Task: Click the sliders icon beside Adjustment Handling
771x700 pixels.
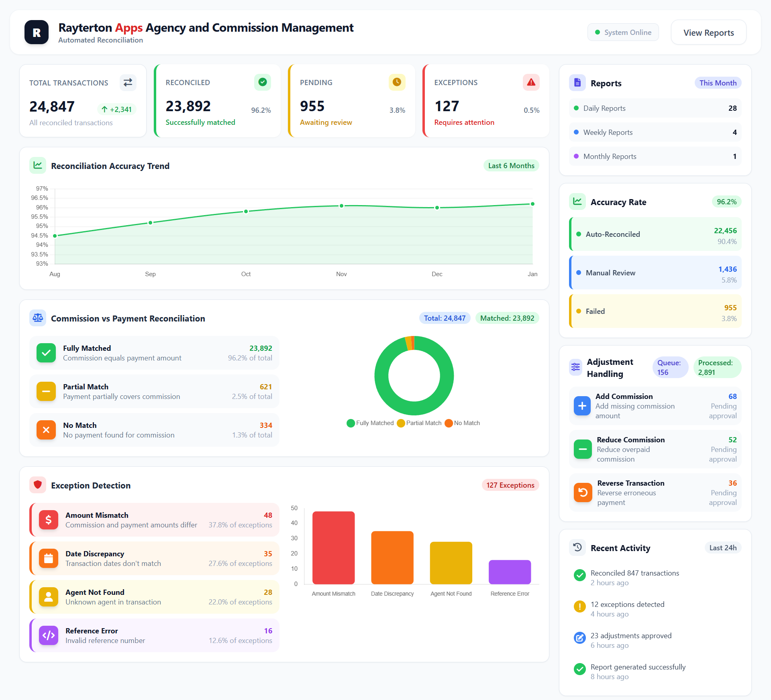Action: coord(575,367)
